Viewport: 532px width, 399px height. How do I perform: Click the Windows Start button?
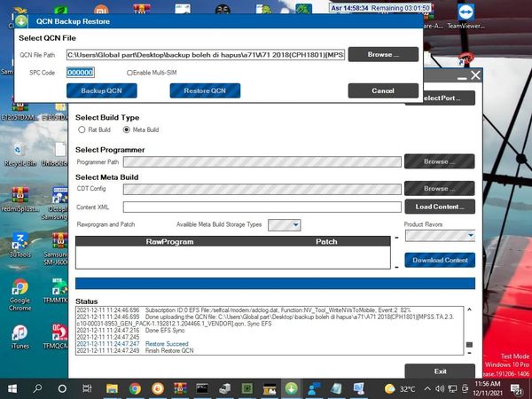(12, 388)
